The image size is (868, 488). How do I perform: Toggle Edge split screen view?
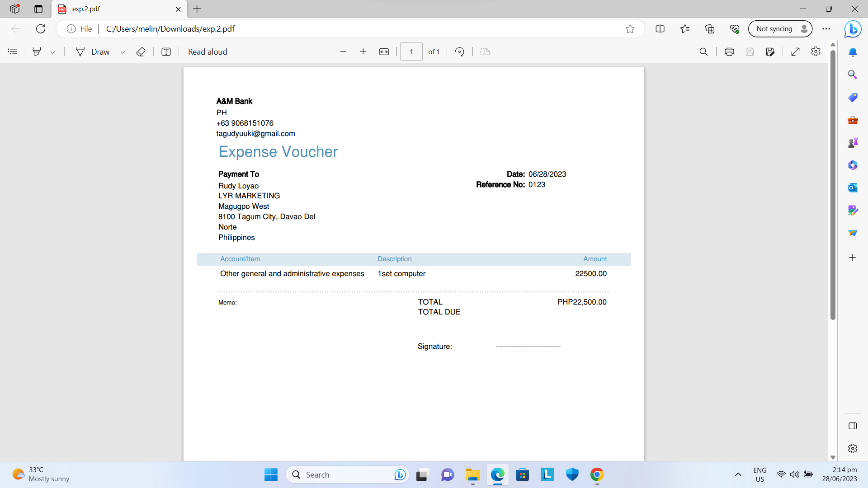(660, 29)
